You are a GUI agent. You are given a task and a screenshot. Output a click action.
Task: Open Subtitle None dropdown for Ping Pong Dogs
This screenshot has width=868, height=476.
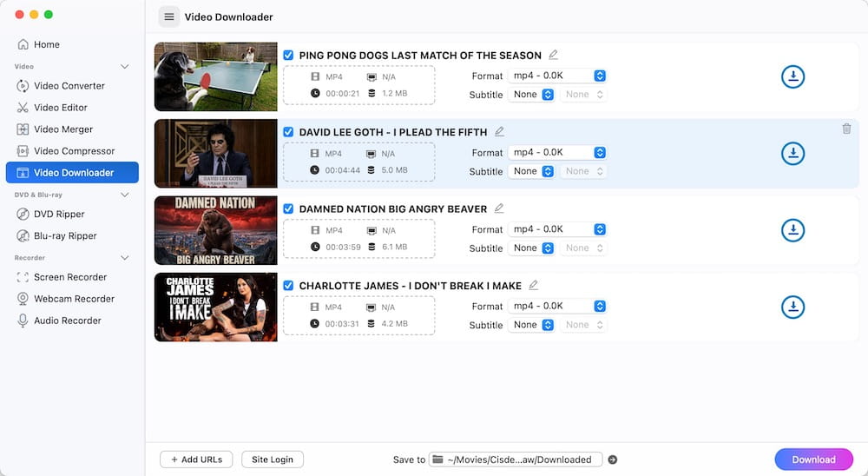click(531, 94)
